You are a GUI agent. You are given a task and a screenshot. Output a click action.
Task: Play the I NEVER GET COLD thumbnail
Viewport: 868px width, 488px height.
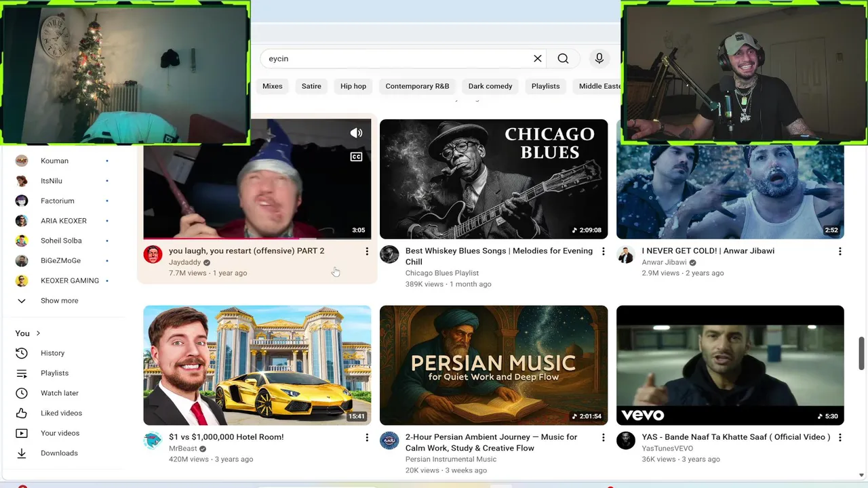[730, 192]
